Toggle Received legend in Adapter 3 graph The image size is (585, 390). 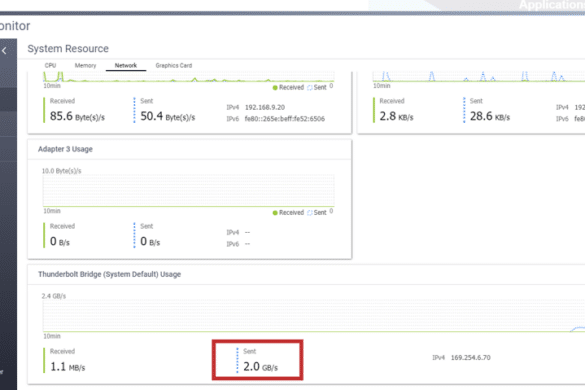coord(288,213)
